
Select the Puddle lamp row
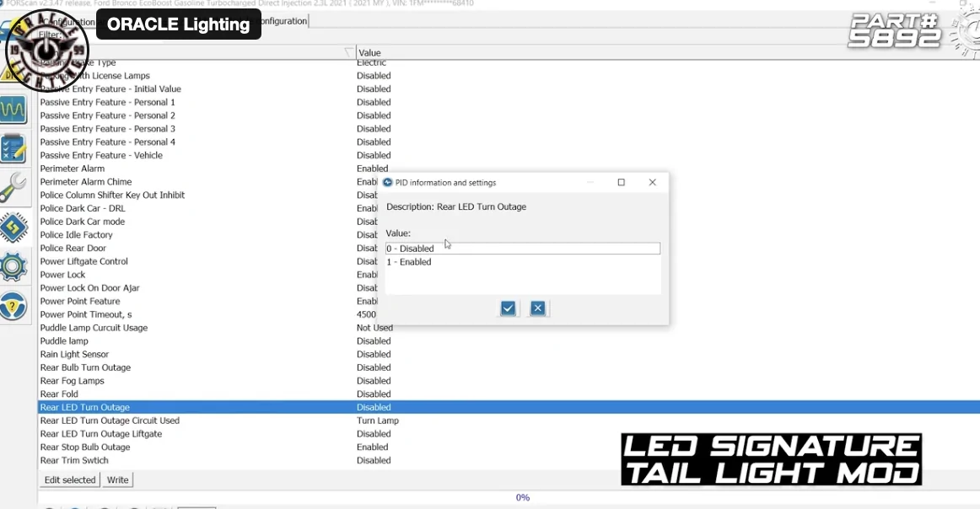pyautogui.click(x=509, y=341)
